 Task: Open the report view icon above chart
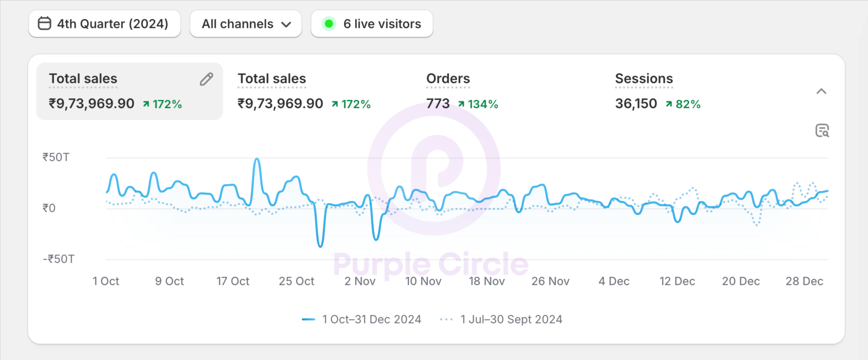pyautogui.click(x=822, y=131)
